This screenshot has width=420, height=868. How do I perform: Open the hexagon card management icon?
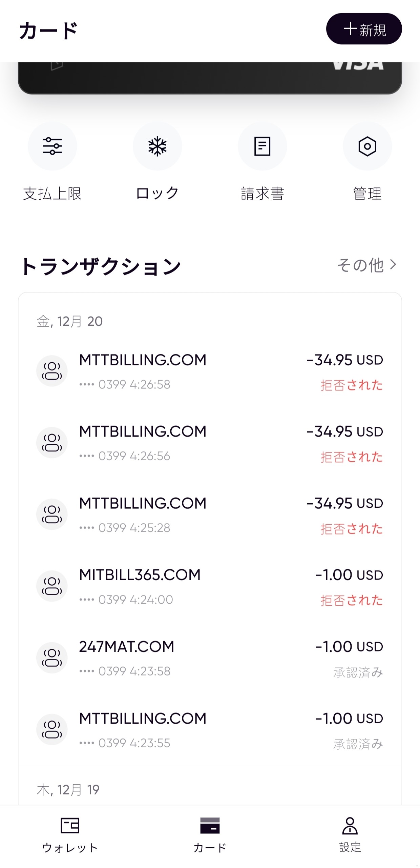(x=367, y=146)
